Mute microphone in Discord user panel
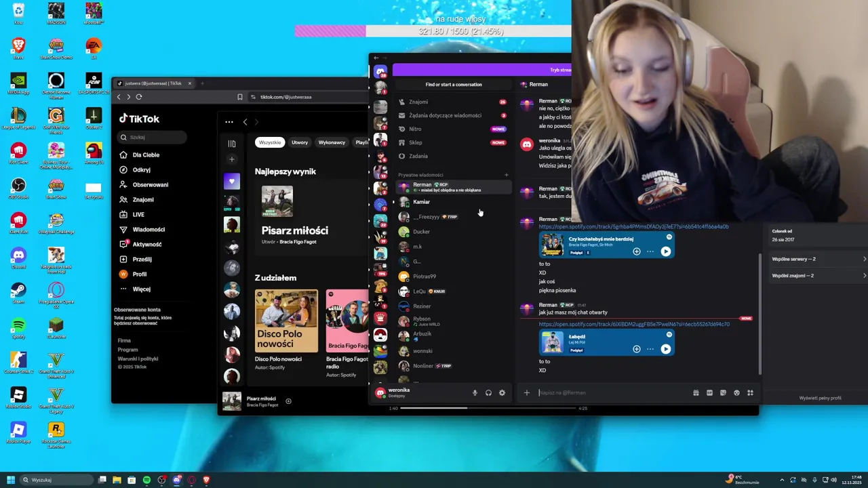 click(475, 393)
